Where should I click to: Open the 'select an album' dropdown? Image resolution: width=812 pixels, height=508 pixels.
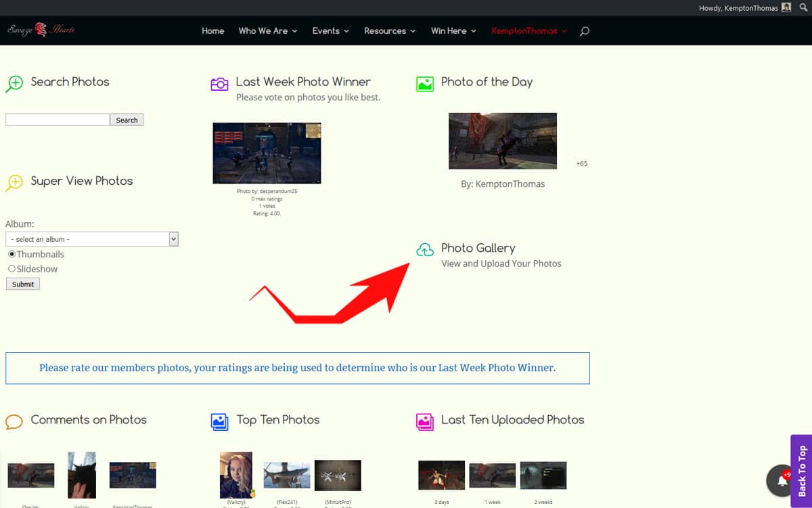(92, 239)
